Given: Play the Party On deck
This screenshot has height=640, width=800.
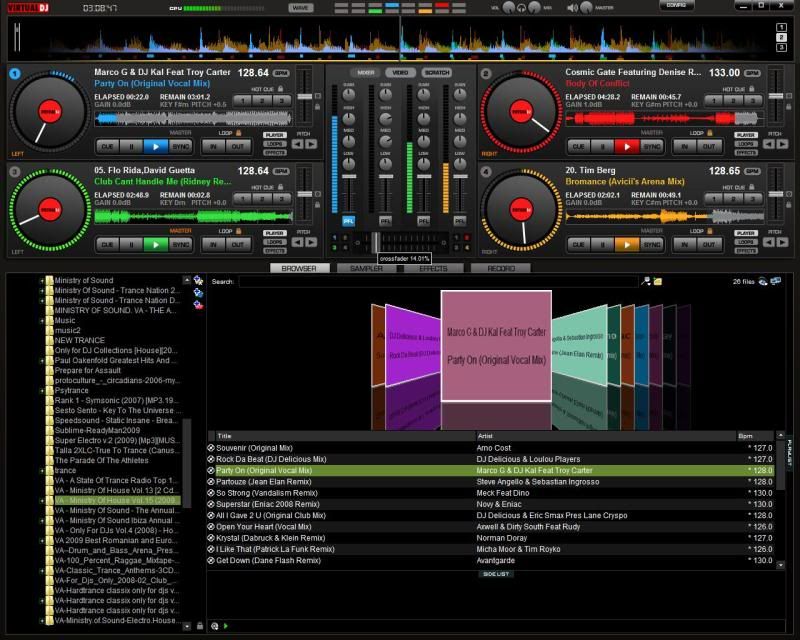Looking at the screenshot, I should 156,147.
